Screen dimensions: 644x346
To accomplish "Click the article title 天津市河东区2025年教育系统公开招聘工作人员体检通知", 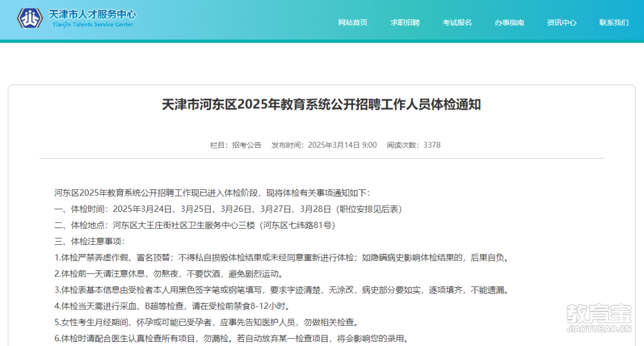I will pyautogui.click(x=321, y=105).
